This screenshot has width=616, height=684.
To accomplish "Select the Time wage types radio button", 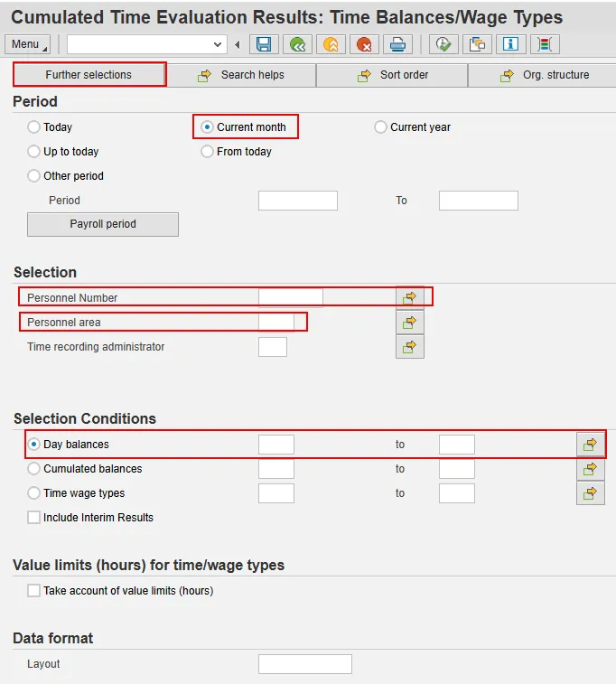I will pos(33,493).
